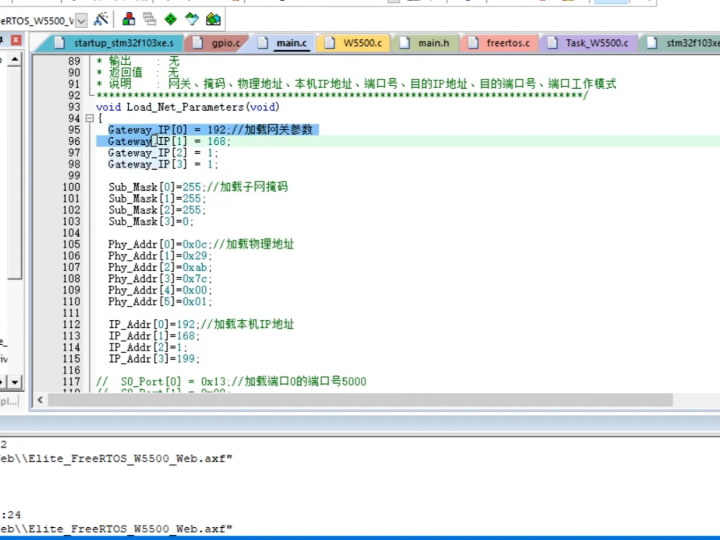Open the target selection dropdown
720x540 pixels.
[x=81, y=19]
